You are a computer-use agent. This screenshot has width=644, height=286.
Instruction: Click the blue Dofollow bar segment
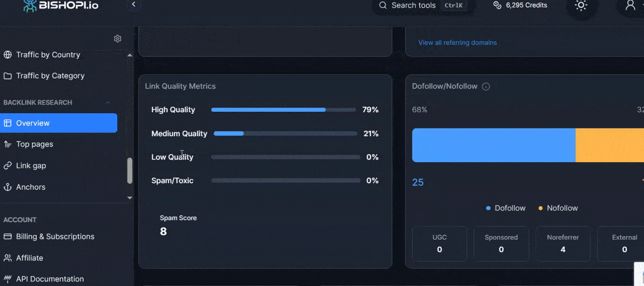pos(493,145)
